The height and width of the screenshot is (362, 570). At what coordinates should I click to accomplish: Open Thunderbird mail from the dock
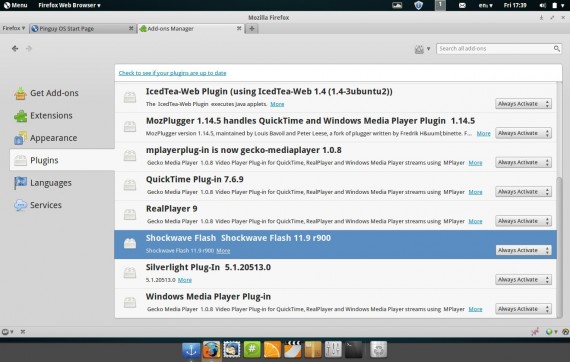[x=232, y=350]
